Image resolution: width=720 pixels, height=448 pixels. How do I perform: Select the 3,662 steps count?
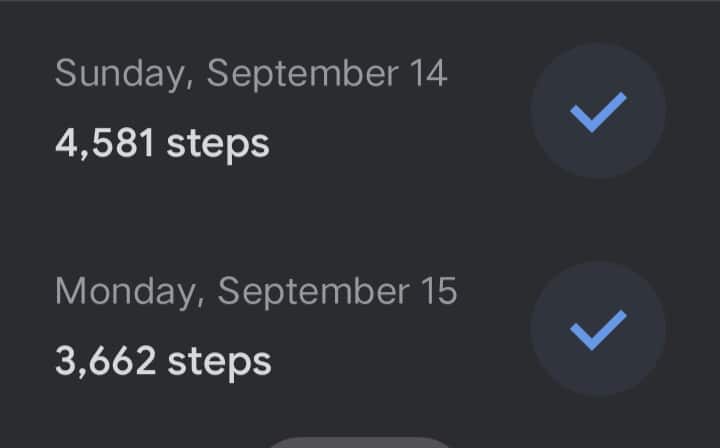[x=163, y=361]
